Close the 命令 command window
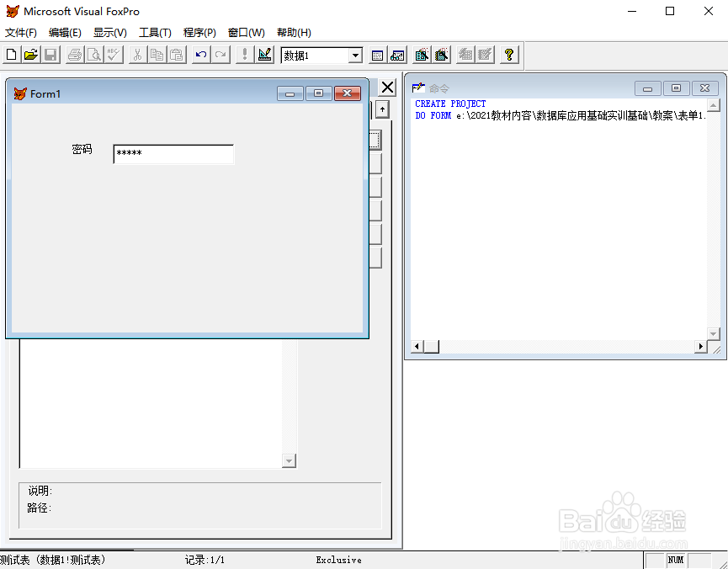728x569 pixels. [x=704, y=88]
